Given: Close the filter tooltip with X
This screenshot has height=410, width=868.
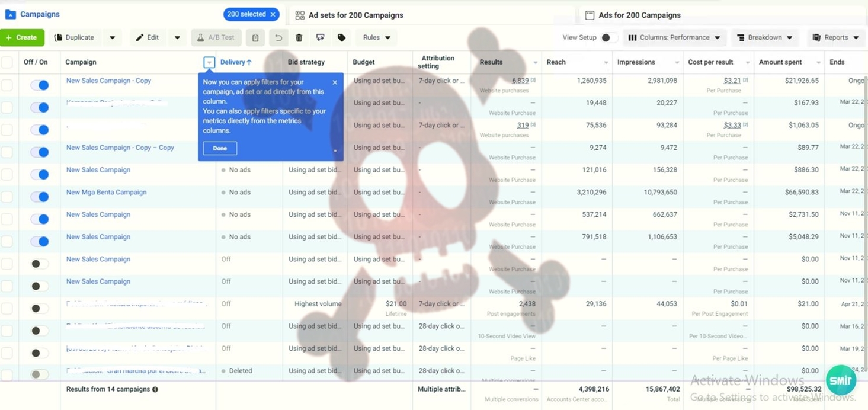Looking at the screenshot, I should coord(335,82).
